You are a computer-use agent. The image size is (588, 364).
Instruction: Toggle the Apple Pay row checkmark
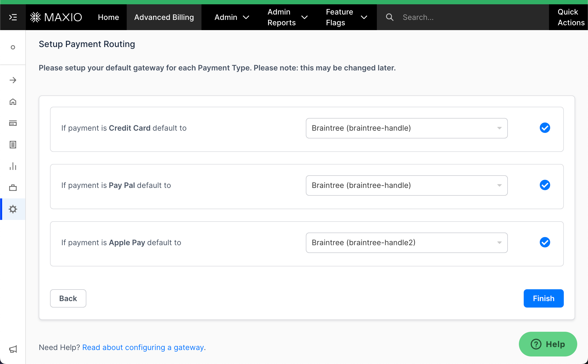545,242
